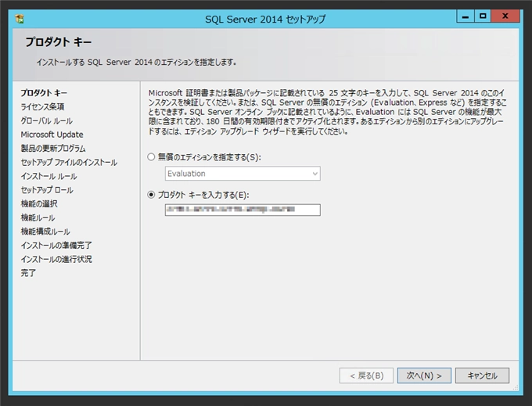This screenshot has height=406, width=532.
Task: Select インストールの進行状況 step in sidebar
Action: tap(56, 259)
